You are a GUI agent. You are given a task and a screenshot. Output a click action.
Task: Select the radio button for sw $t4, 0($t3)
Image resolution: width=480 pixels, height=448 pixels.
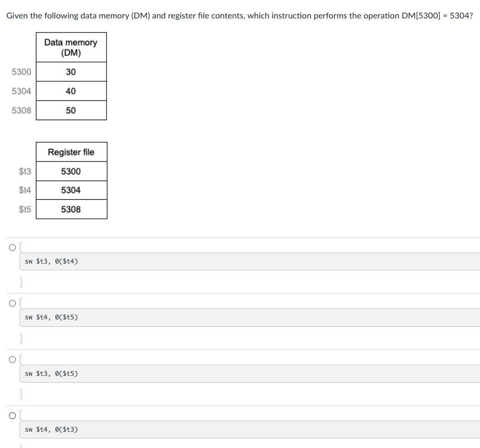click(12, 415)
